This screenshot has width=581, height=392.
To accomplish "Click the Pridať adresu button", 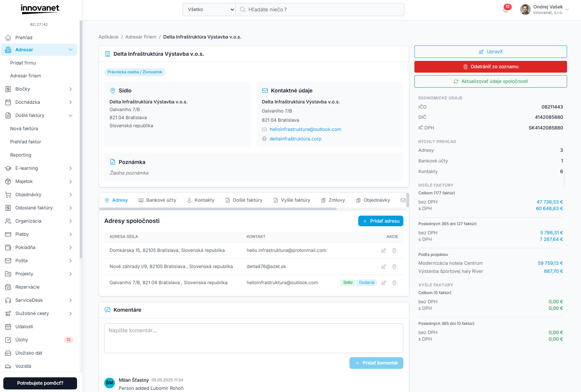I will click(381, 221).
